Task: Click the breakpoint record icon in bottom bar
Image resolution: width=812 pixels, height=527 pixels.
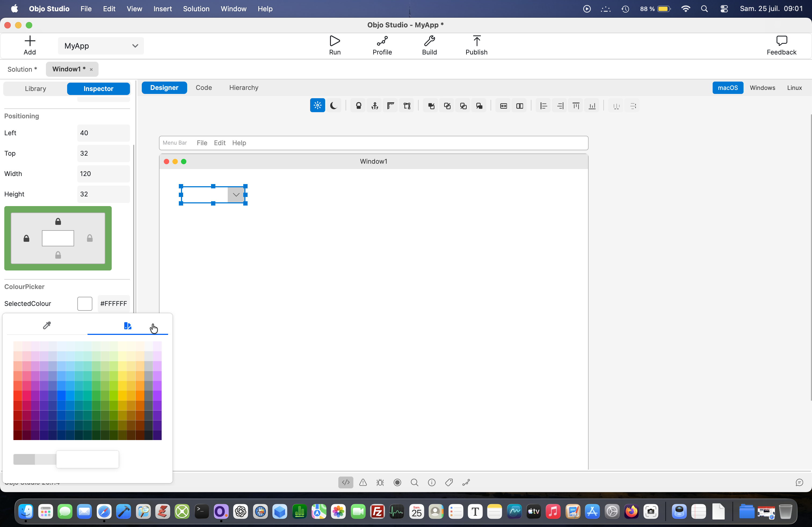Action: (397, 482)
